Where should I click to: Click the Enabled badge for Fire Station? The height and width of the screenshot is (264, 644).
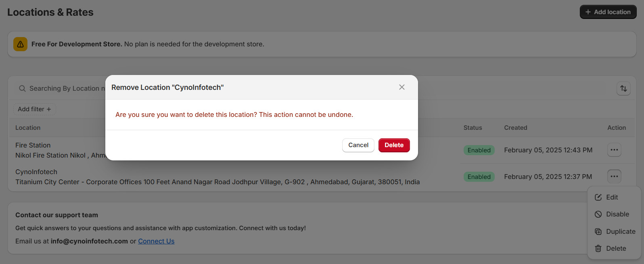tap(479, 150)
